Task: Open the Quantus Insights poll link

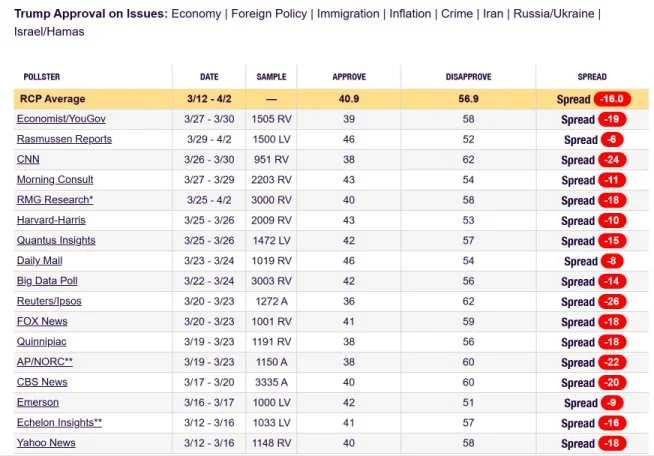Action: 56,240
